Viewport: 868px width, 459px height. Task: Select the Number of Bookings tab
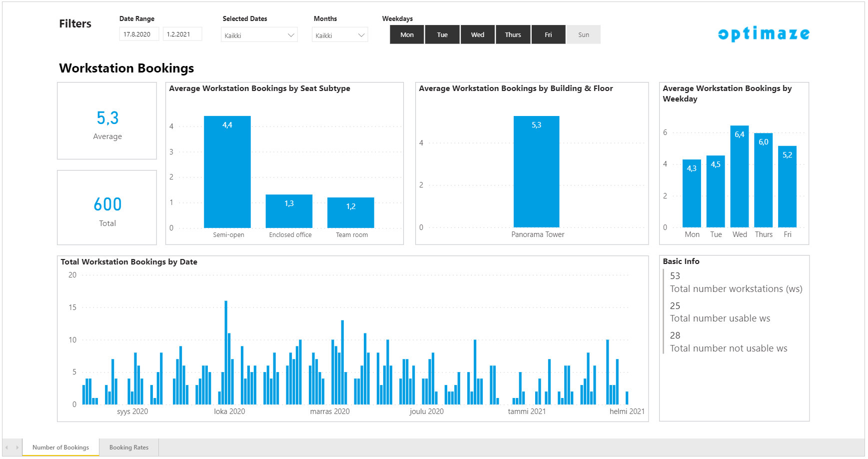click(x=60, y=447)
